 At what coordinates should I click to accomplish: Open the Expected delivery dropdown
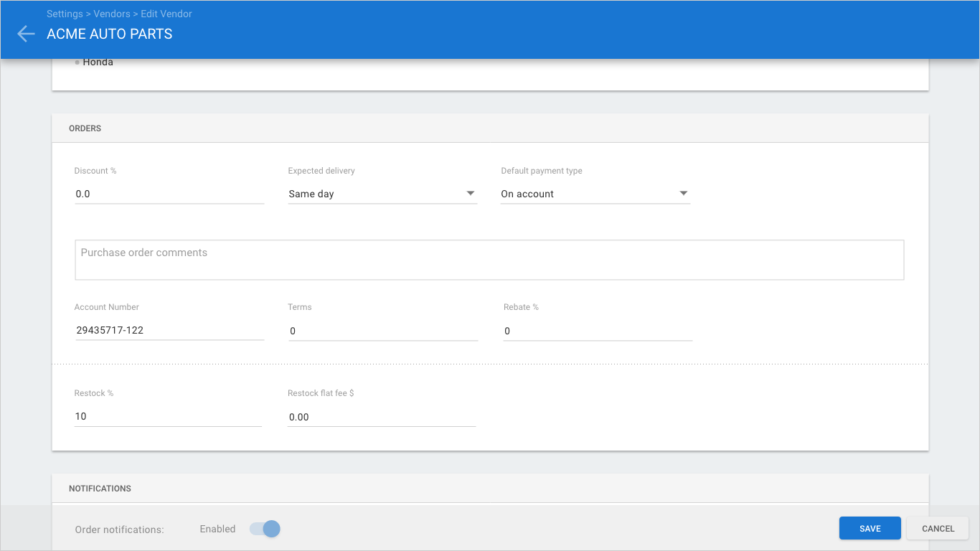[382, 194]
